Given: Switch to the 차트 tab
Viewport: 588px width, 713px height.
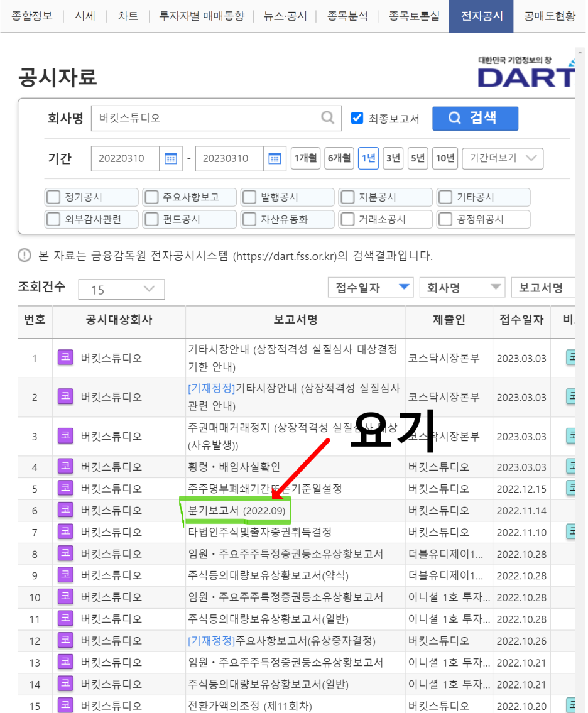Looking at the screenshot, I should point(128,16).
